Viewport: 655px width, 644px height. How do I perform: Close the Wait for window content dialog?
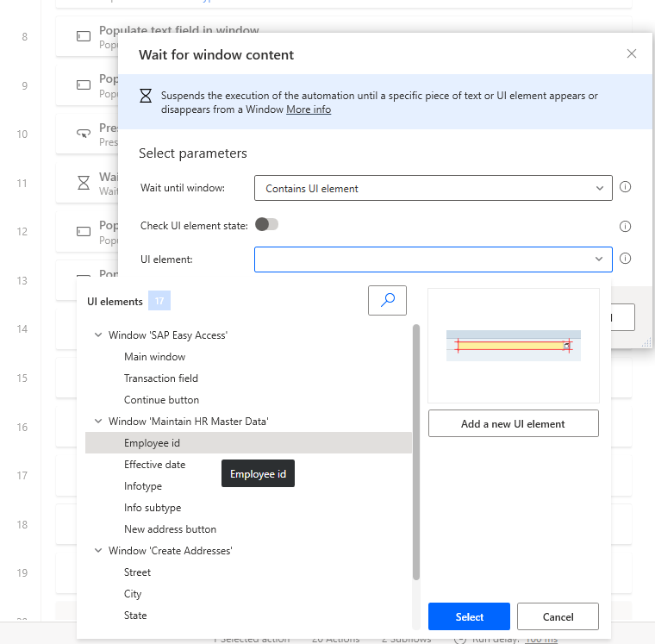[631, 53]
